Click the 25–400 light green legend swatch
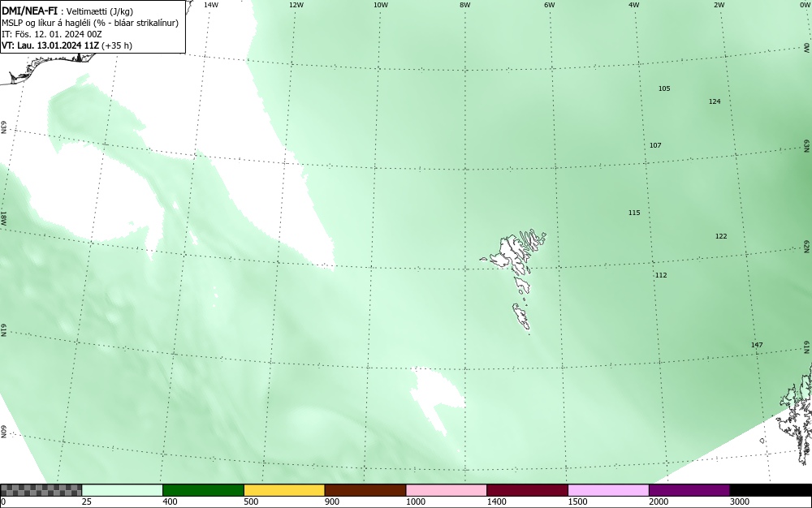This screenshot has width=812, height=508. (x=123, y=490)
